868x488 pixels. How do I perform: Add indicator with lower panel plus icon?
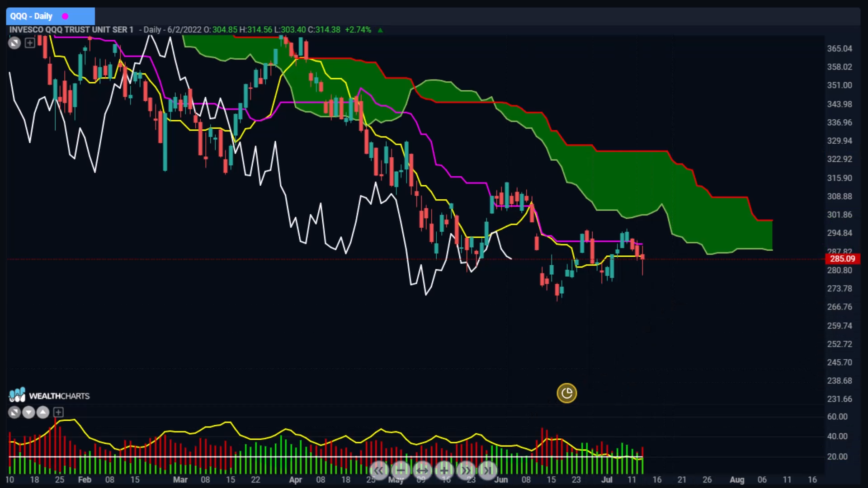pos(58,412)
